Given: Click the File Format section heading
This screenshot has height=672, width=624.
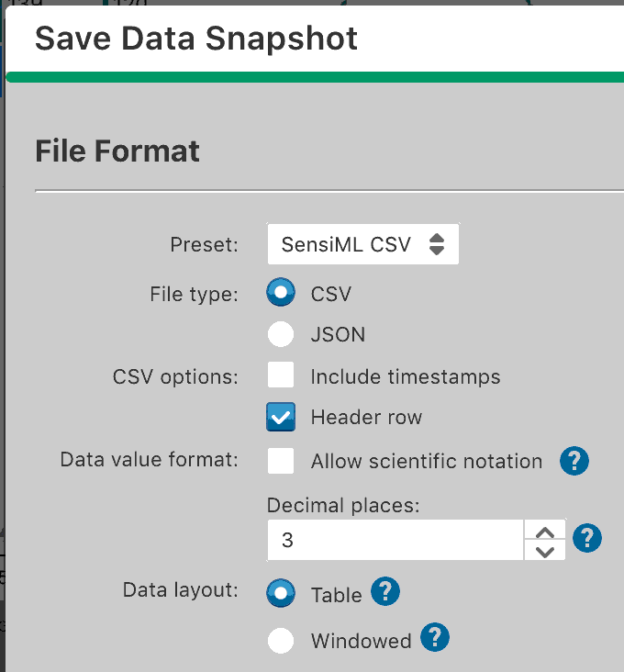Looking at the screenshot, I should coord(117,151).
